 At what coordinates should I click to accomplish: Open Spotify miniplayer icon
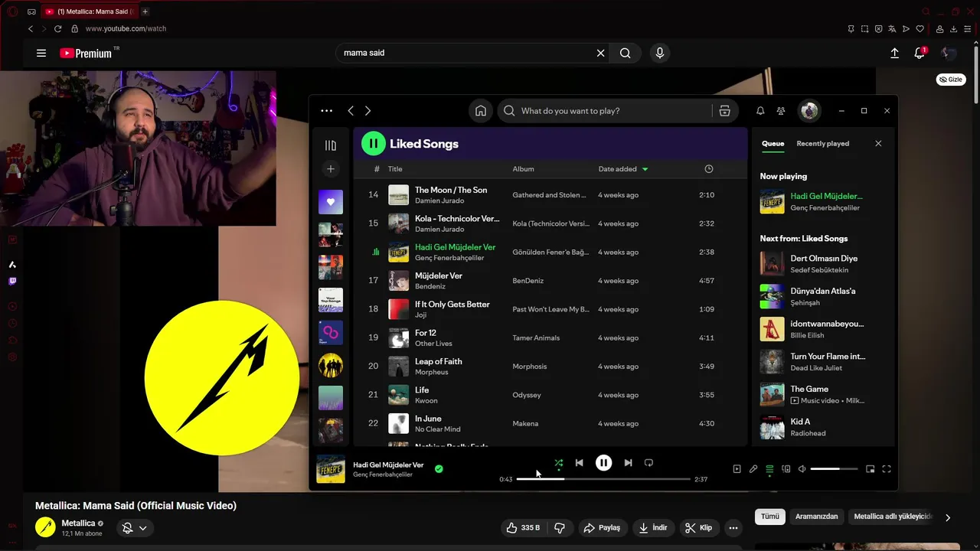pos(870,469)
